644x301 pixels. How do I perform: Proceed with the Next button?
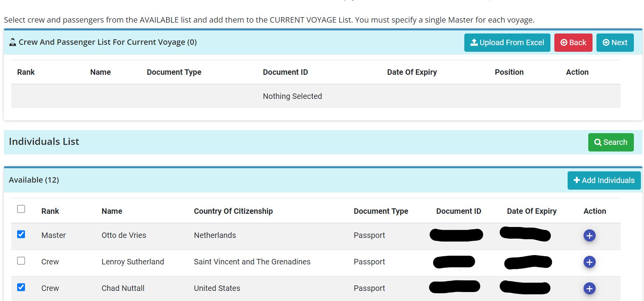pos(615,42)
